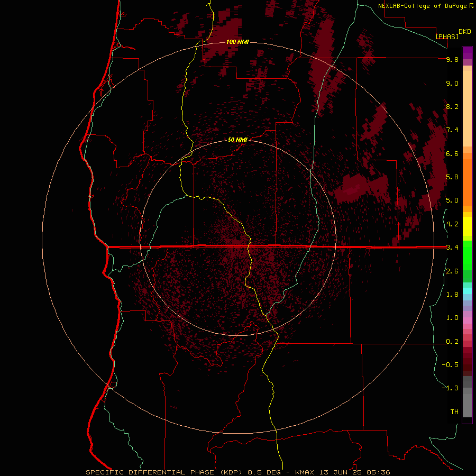This screenshot has height=476, width=476.
Task: Click the 1.0 scale label
Action: 452,318
